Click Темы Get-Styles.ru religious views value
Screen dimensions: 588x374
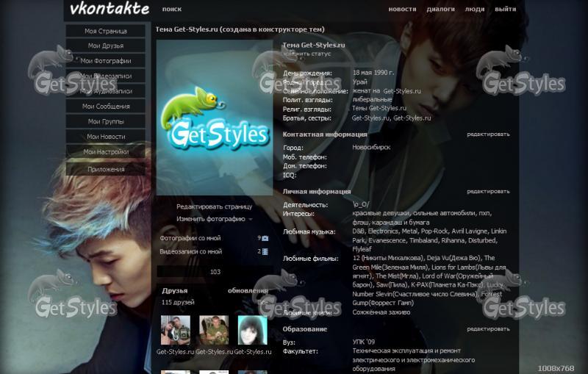pyautogui.click(x=379, y=108)
